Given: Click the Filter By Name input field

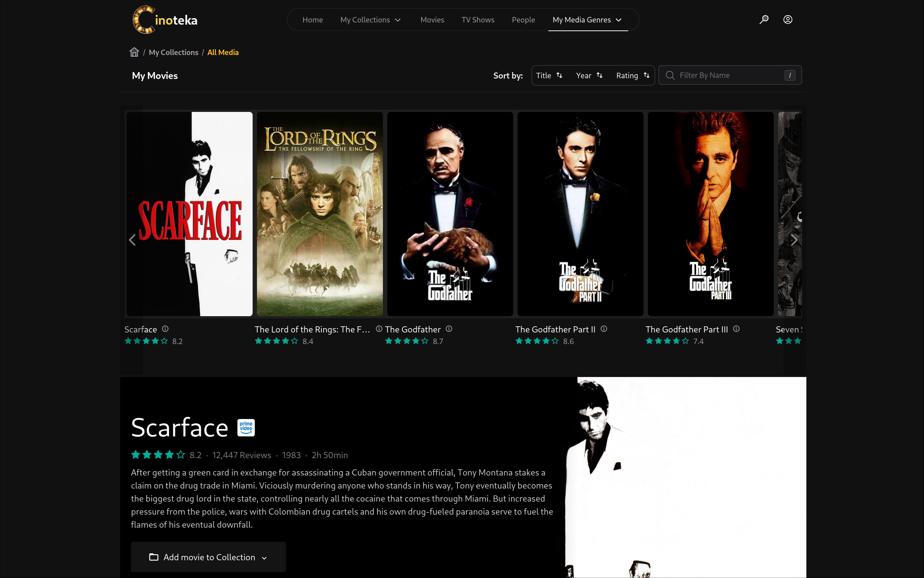Looking at the screenshot, I should click(x=730, y=75).
